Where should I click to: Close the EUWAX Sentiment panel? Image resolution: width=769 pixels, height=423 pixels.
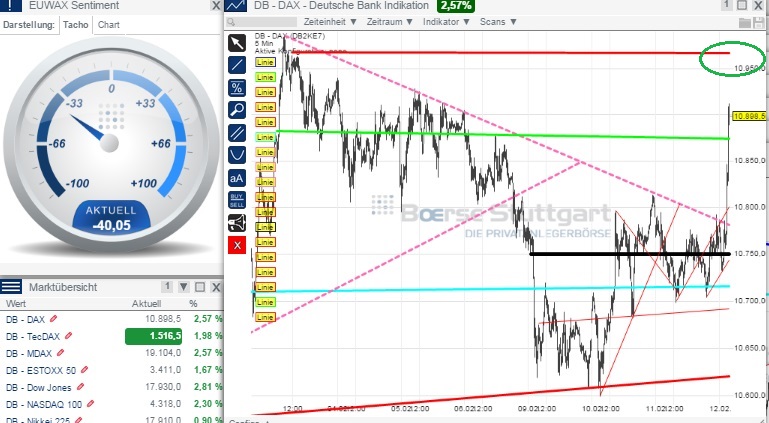[x=216, y=5]
